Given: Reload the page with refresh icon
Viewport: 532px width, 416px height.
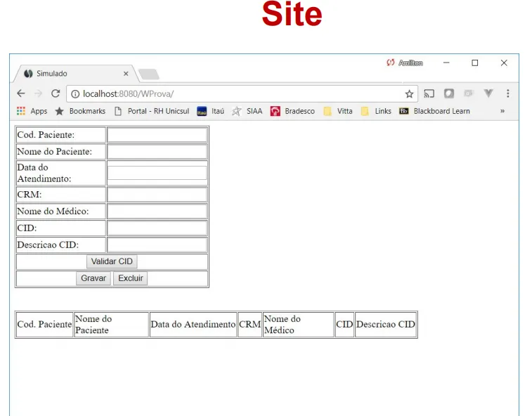Looking at the screenshot, I should pos(56,93).
